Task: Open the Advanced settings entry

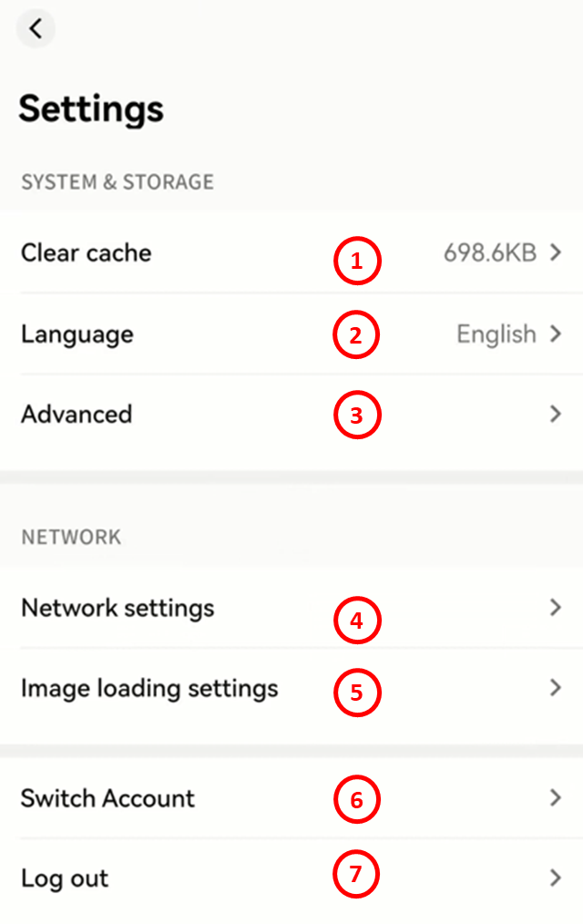Action: (x=77, y=415)
